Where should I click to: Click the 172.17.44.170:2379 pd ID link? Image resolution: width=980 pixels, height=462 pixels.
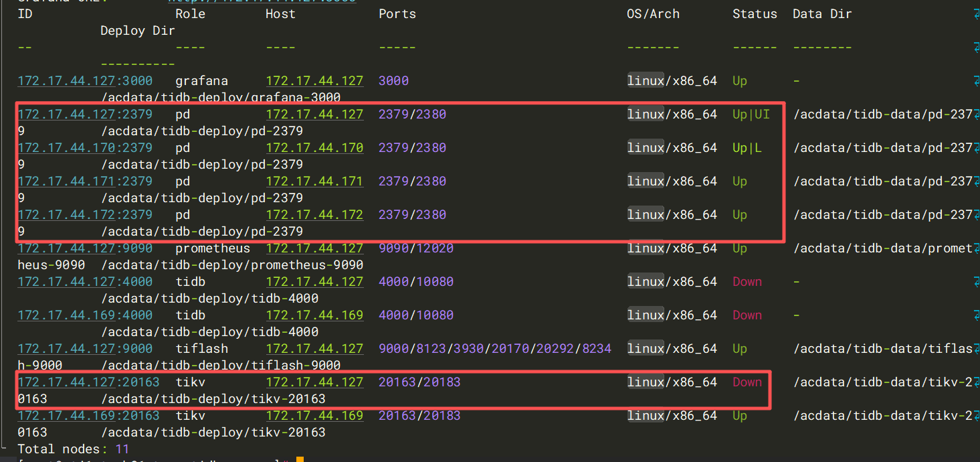(84, 148)
